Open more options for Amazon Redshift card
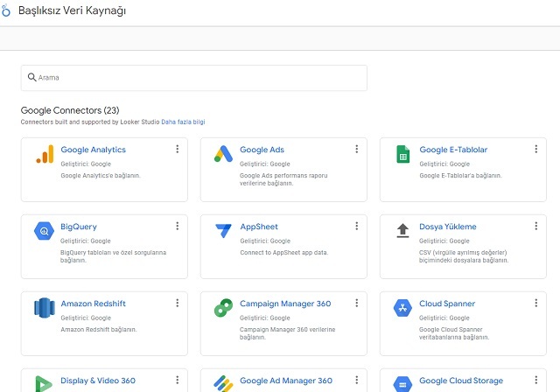Image resolution: width=560 pixels, height=392 pixels. click(x=177, y=303)
